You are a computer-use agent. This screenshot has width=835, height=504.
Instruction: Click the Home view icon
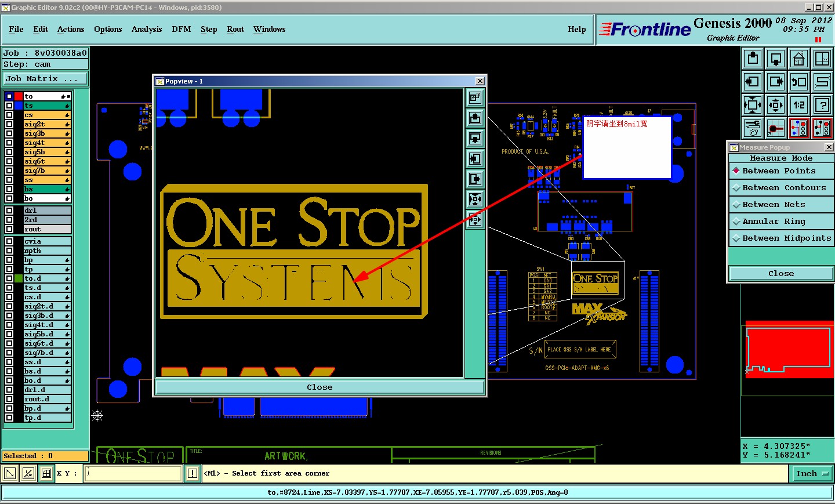pyautogui.click(x=799, y=59)
